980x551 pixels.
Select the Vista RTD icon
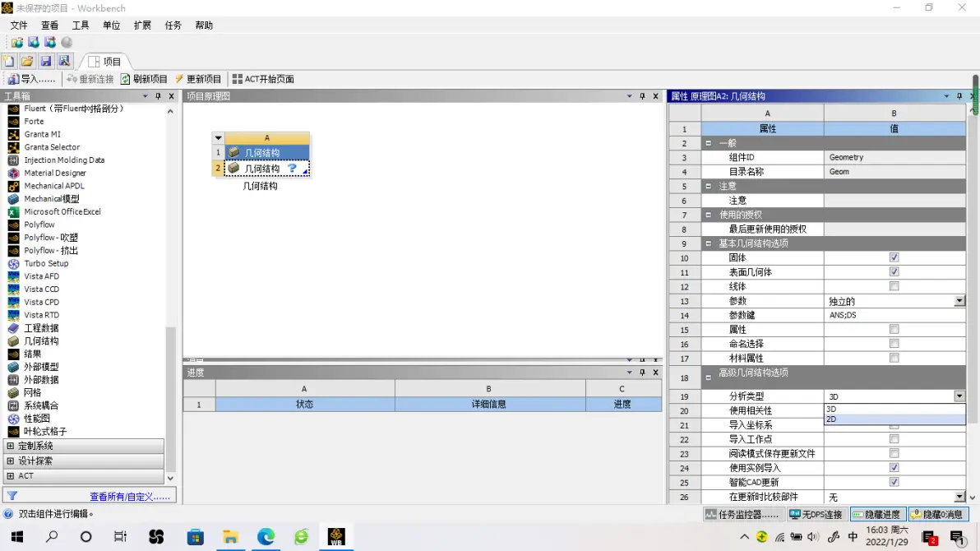tap(13, 315)
